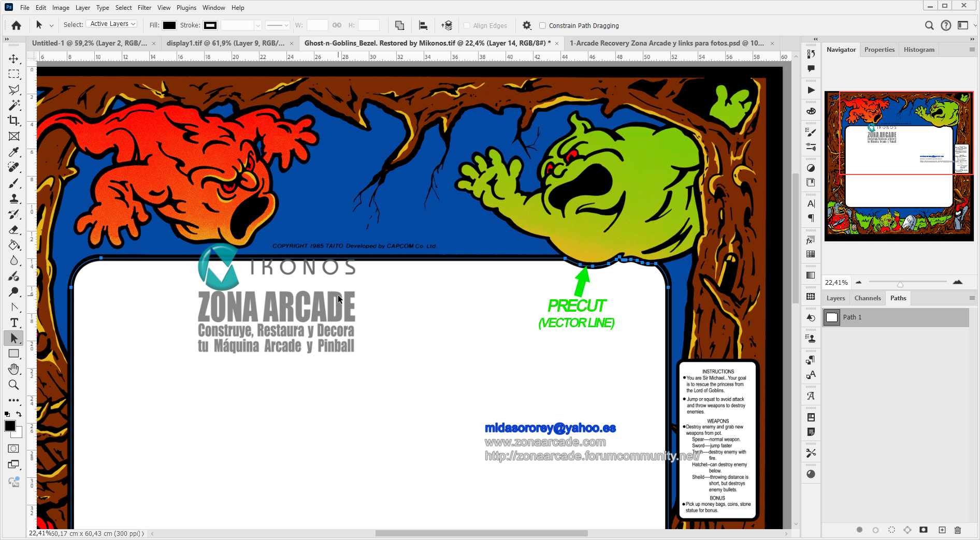Screen dimensions: 980x540
Task: Expand the status bar info arrow
Action: (x=143, y=533)
